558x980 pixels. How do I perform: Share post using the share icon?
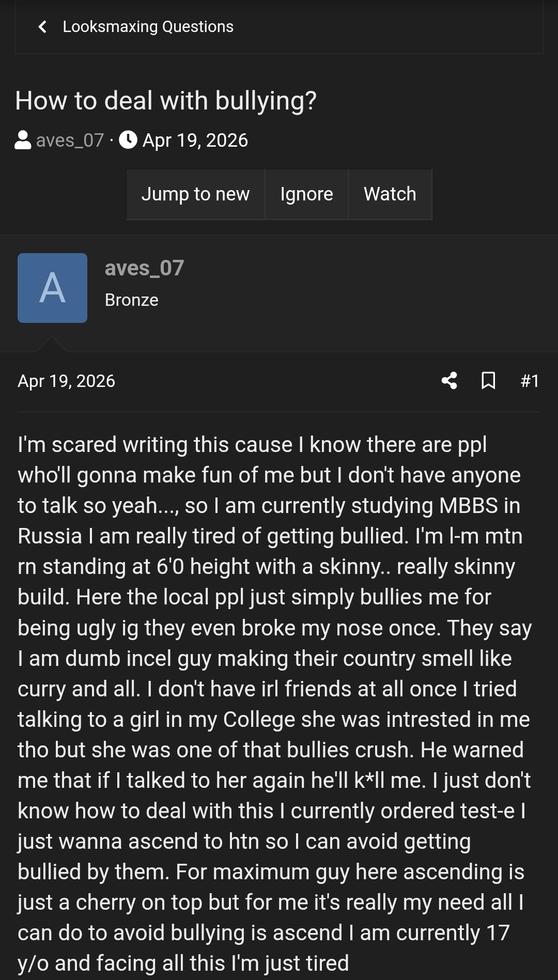(450, 381)
